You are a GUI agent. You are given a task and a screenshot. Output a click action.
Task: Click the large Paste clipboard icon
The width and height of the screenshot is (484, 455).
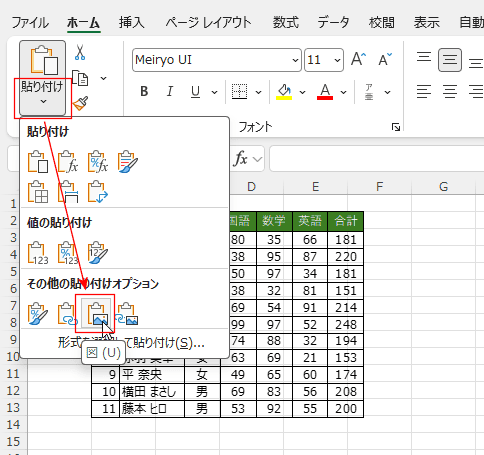[x=44, y=60]
